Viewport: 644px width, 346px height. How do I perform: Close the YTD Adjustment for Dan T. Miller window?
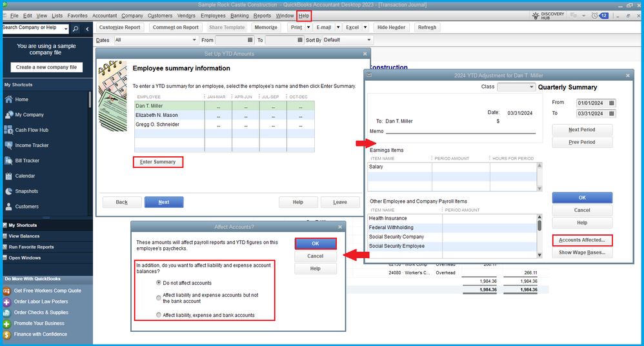(628, 76)
